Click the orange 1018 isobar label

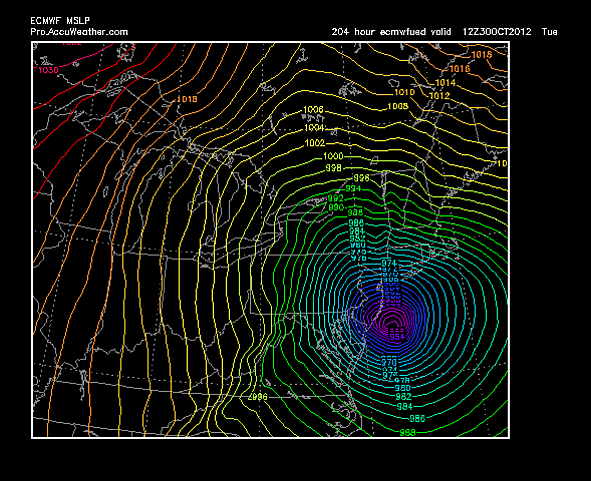(x=187, y=99)
